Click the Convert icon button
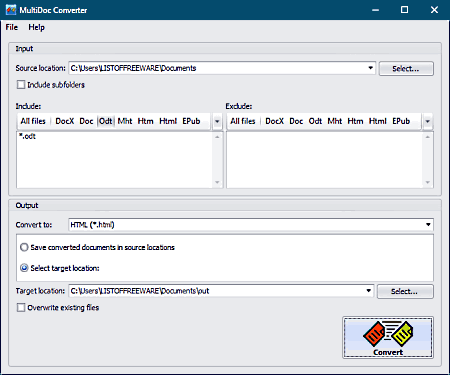 coord(388,337)
